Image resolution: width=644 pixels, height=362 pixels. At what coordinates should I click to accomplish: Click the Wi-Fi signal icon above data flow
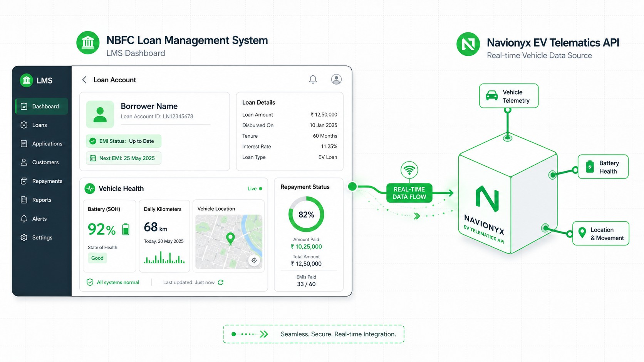[409, 170]
